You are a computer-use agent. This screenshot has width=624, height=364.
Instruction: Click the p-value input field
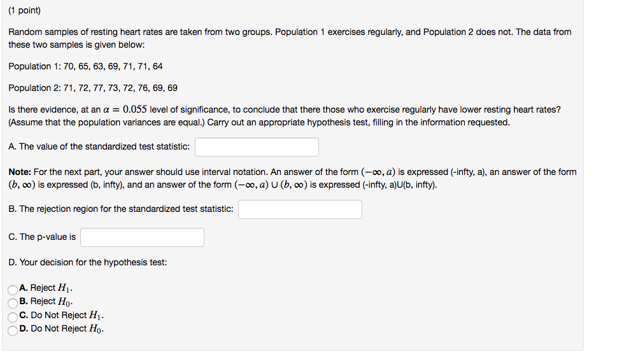tap(142, 237)
